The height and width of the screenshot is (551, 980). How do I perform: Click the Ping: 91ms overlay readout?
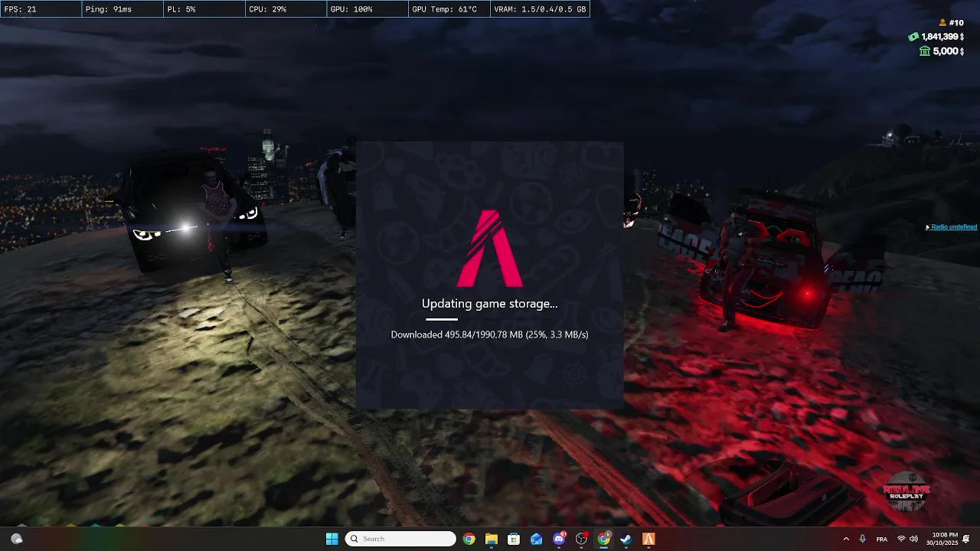122,9
